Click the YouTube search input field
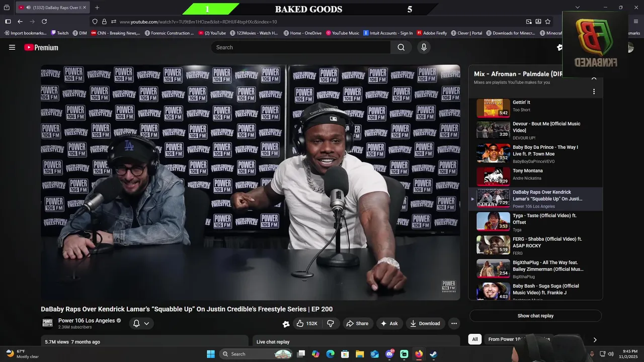 point(301,47)
